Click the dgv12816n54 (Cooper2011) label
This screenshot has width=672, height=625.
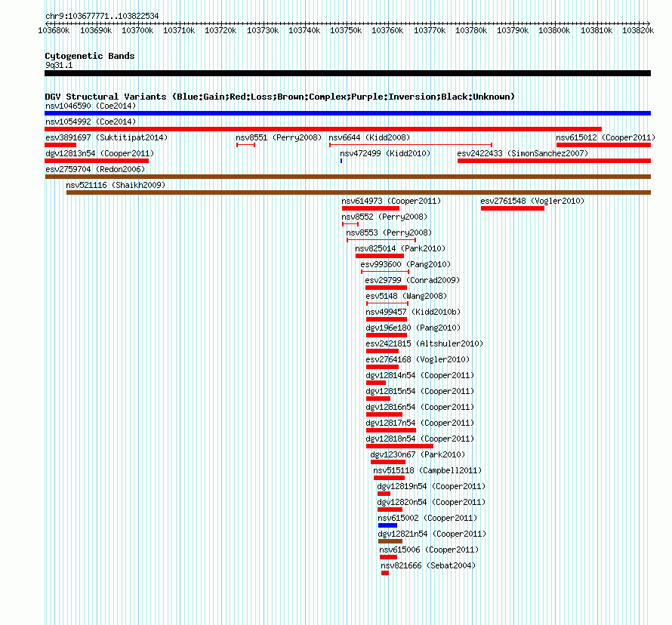[420, 407]
